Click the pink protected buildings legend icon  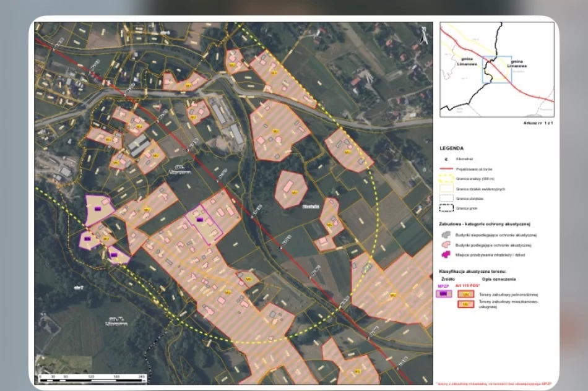(446, 245)
